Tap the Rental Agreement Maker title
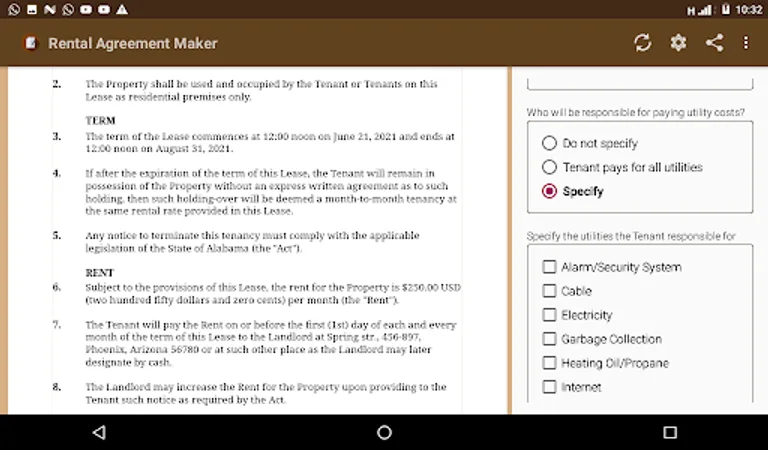This screenshot has width=768, height=450. 133,43
